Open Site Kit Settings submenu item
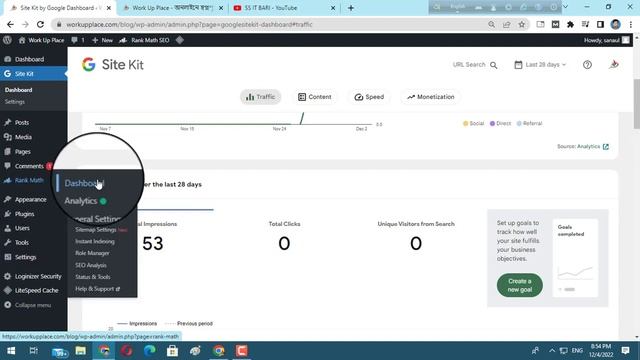 tap(15, 102)
